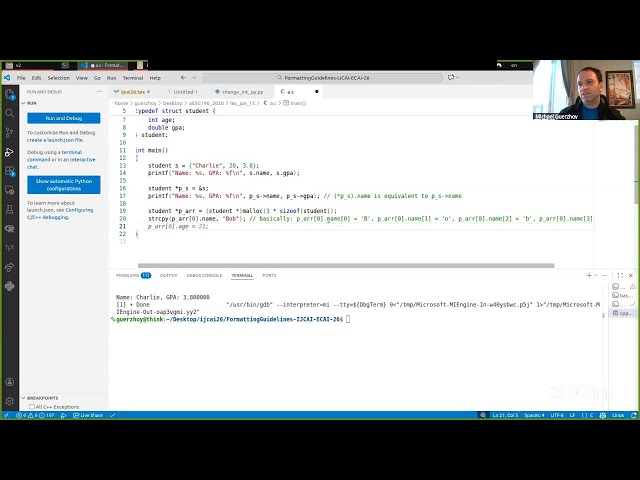This screenshot has width=640, height=480.
Task: Open the Testing flask icon
Action: 9,209
